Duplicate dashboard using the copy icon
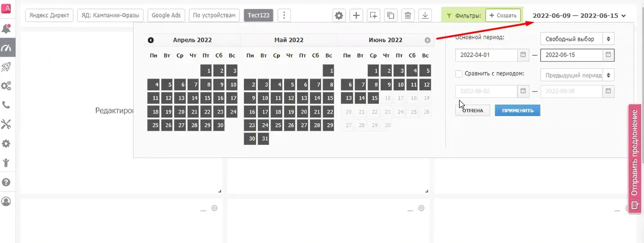 click(x=391, y=15)
